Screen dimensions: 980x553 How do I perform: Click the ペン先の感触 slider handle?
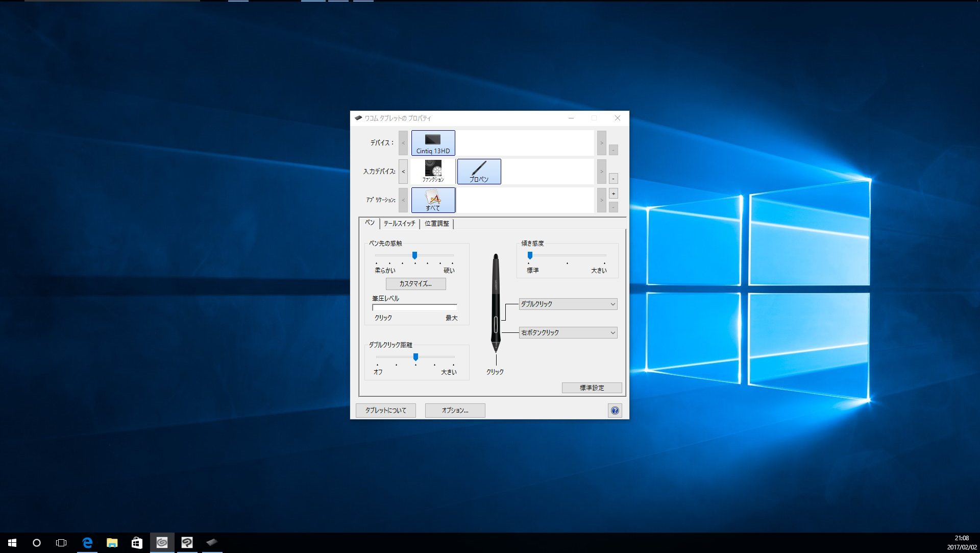414,255
